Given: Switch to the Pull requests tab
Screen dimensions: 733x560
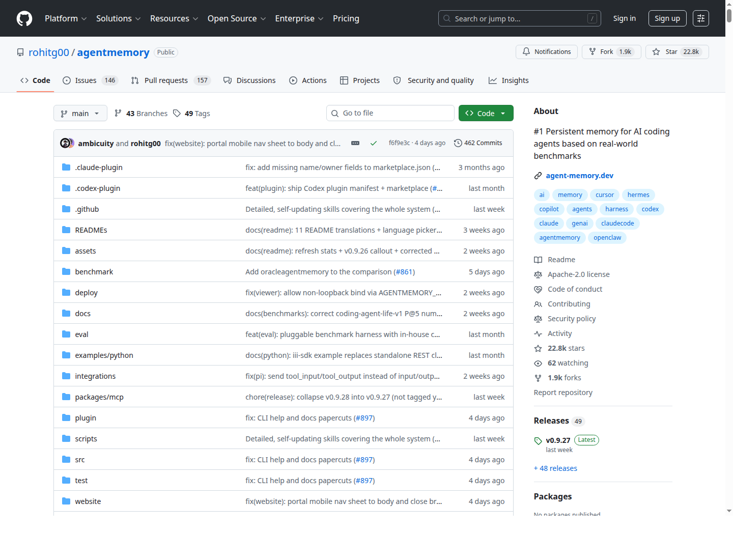Looking at the screenshot, I should point(171,80).
